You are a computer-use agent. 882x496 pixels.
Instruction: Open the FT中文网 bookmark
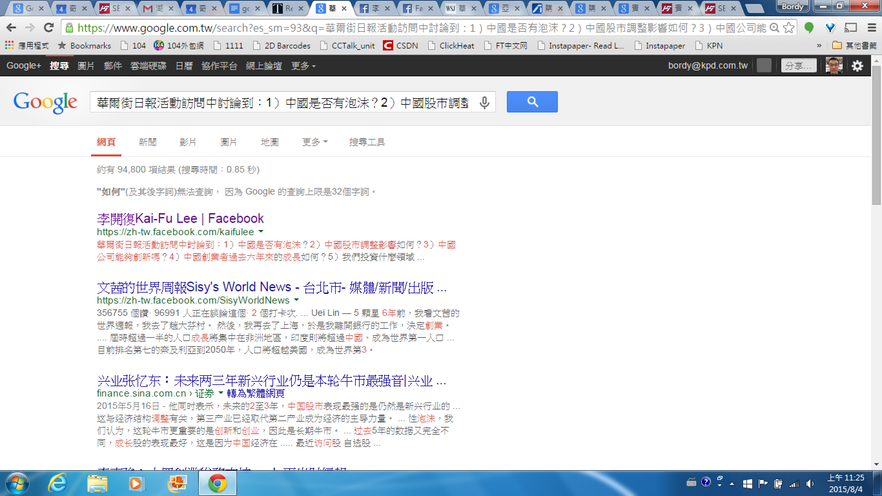tap(505, 46)
